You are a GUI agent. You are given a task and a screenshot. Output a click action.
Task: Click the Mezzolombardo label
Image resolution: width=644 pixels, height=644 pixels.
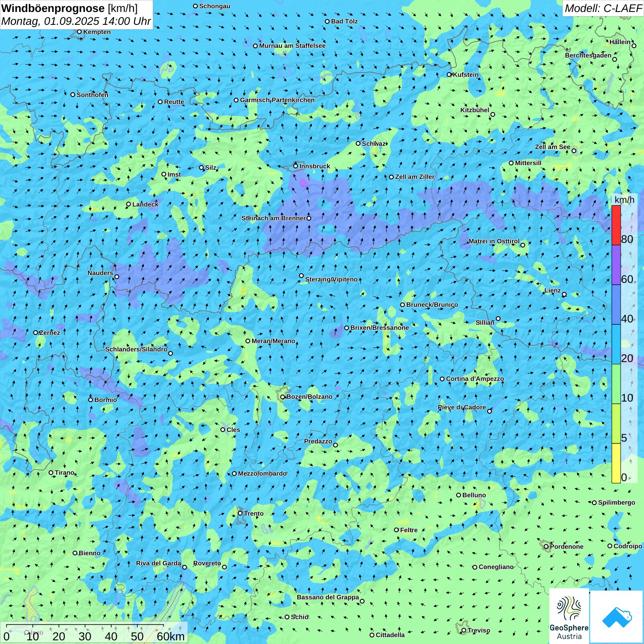click(262, 473)
